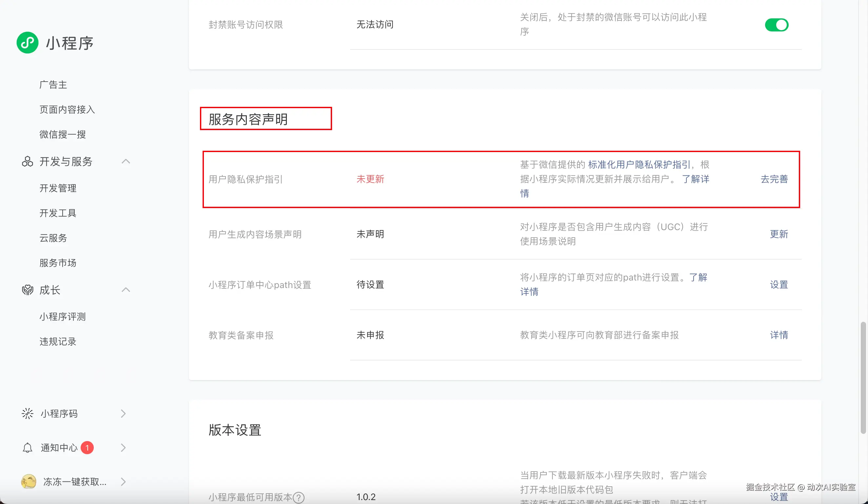This screenshot has width=868, height=504.
Task: Turn off 封禁账号访问权限 toggle switch
Action: (776, 25)
